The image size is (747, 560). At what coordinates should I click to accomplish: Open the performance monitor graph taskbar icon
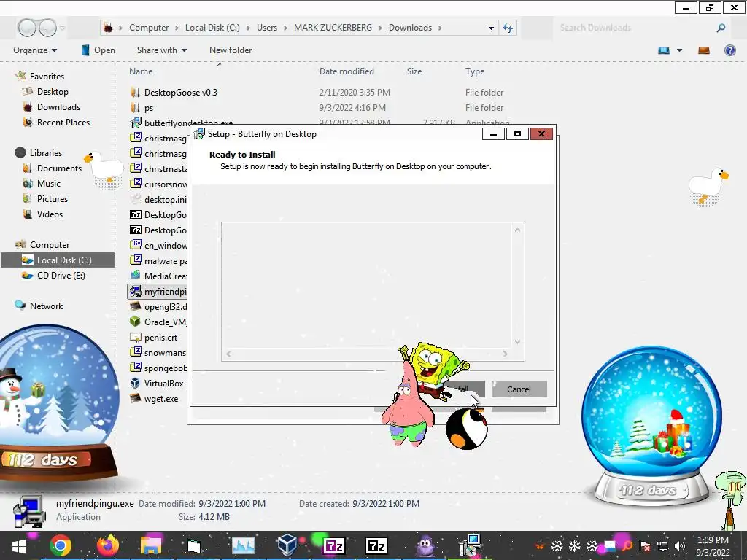[243, 545]
